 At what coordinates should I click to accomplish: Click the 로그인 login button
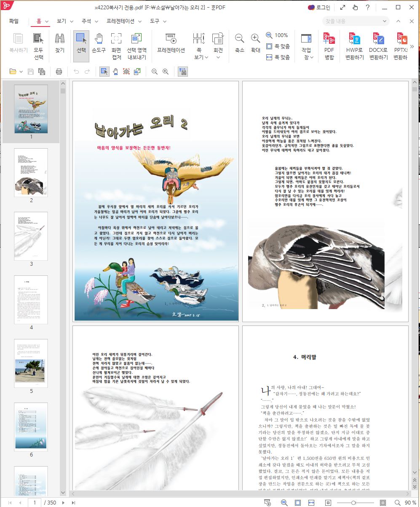pyautogui.click(x=319, y=7)
